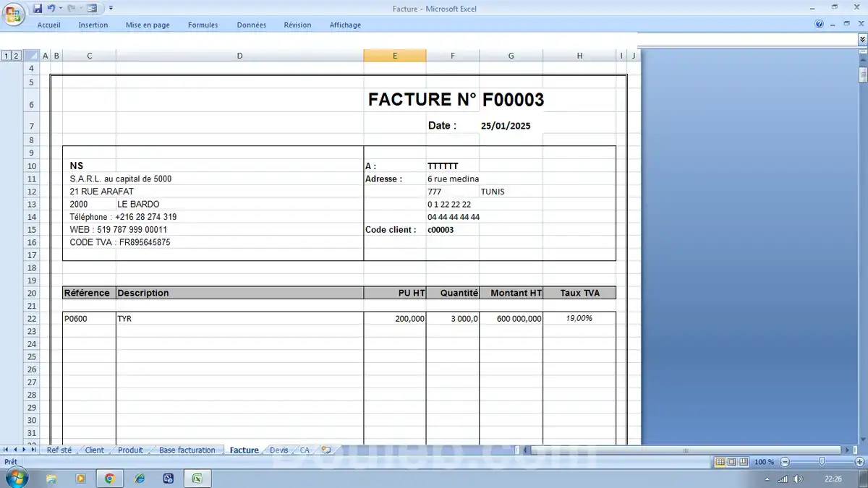Launch Excel from the taskbar
This screenshot has width=868, height=488.
tap(196, 478)
